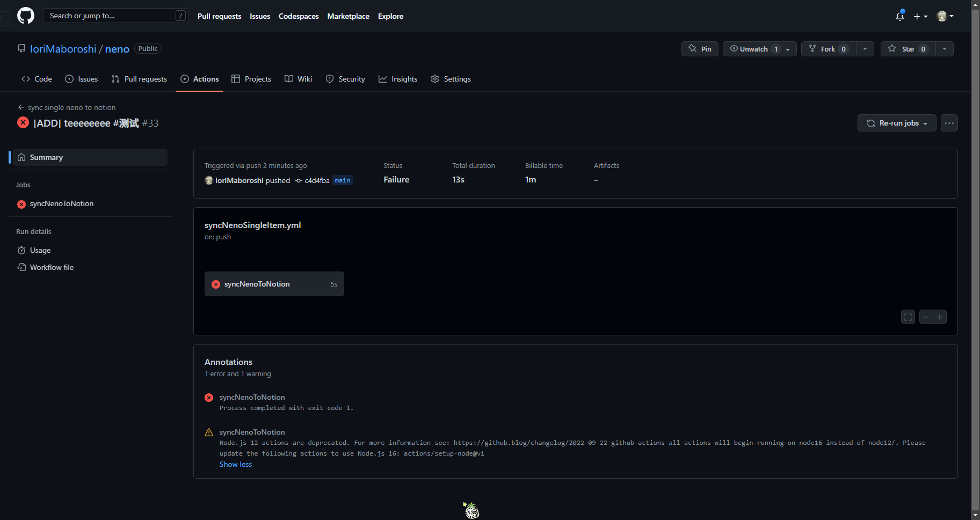The width and height of the screenshot is (980, 520).
Task: Open IoriMaboroshi pusher profile link
Action: tap(239, 180)
